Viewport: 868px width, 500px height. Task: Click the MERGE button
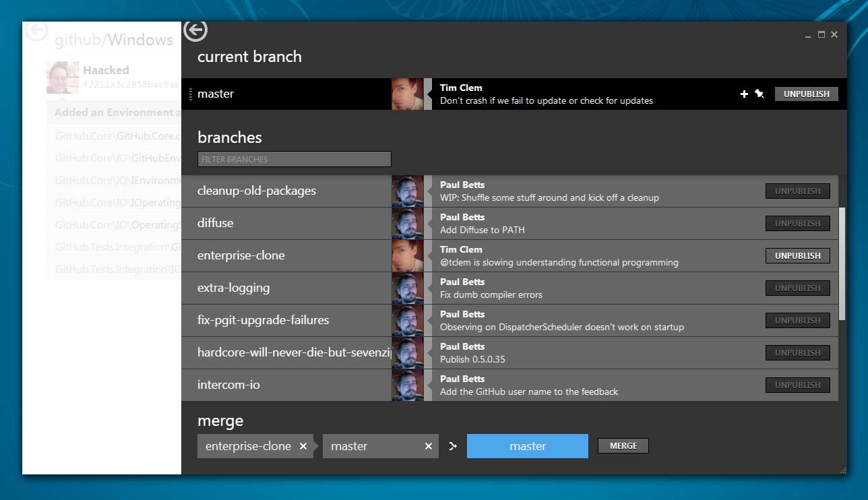[x=623, y=445]
